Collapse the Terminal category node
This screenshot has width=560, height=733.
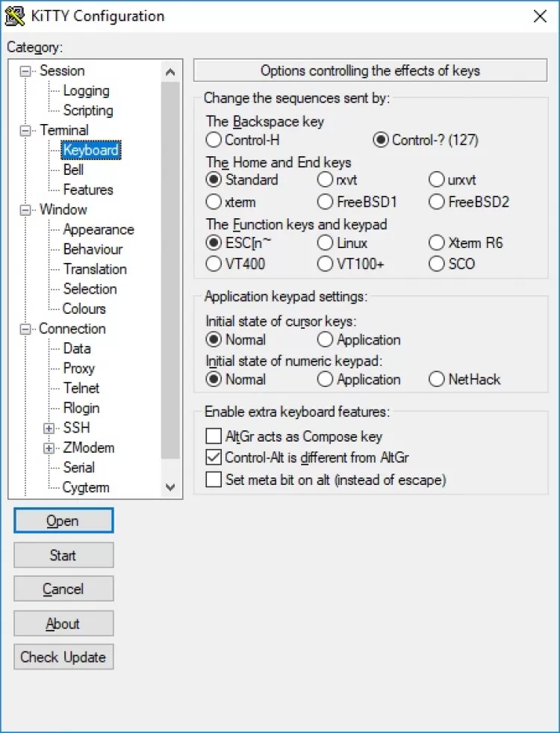click(x=27, y=131)
